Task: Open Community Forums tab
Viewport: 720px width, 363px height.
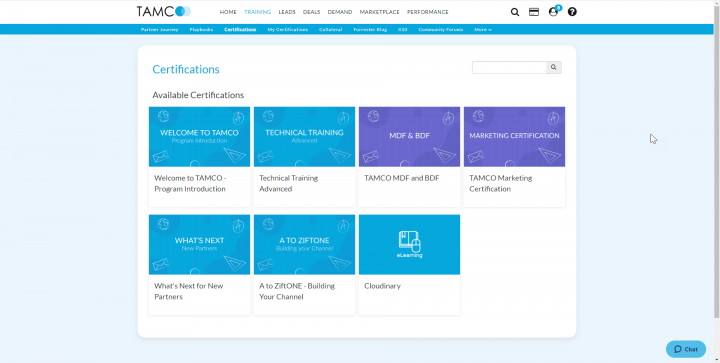Action: point(440,29)
